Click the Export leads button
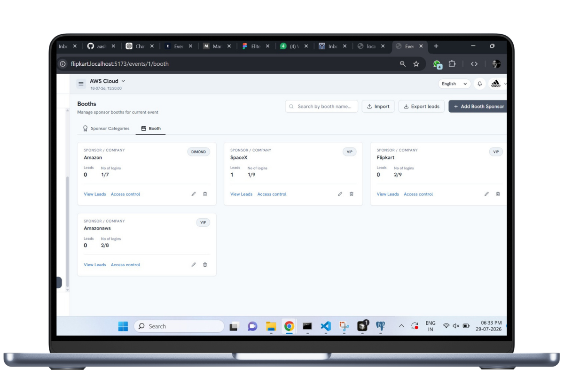The width and height of the screenshot is (564, 392). pyautogui.click(x=422, y=107)
